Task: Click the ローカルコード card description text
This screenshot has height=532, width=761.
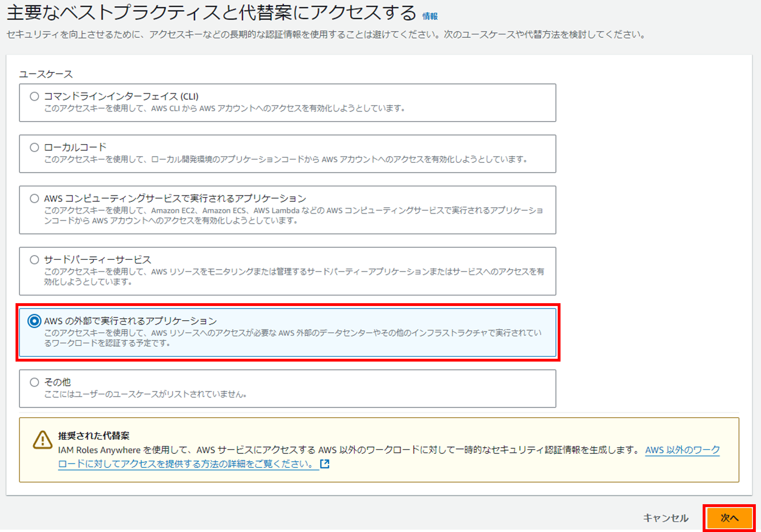Action: point(286,160)
